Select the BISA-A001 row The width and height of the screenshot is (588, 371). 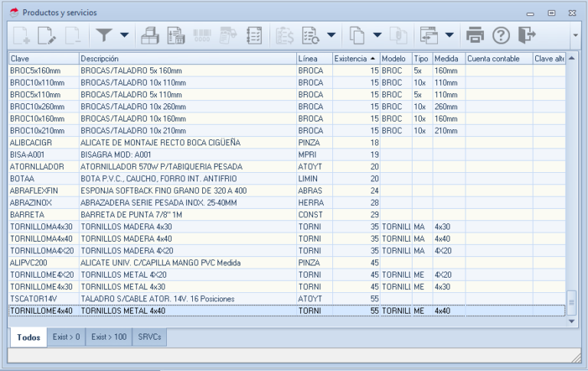tap(287, 155)
